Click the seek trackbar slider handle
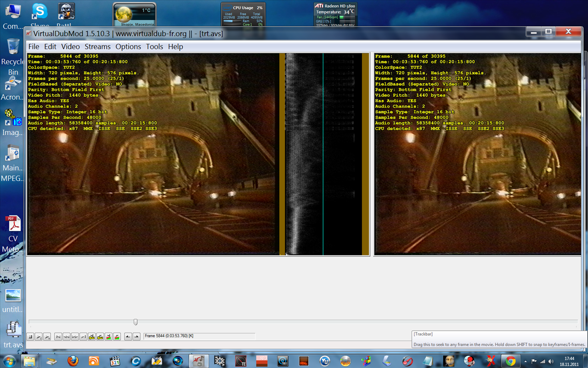Image resolution: width=588 pixels, height=368 pixels. pos(136,322)
